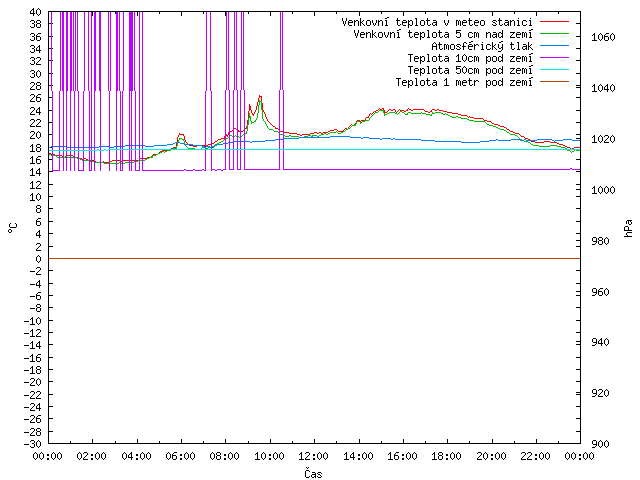Click the blue pressure legend line sample
Image resolution: width=640 pixels, height=480 pixels.
tap(554, 46)
